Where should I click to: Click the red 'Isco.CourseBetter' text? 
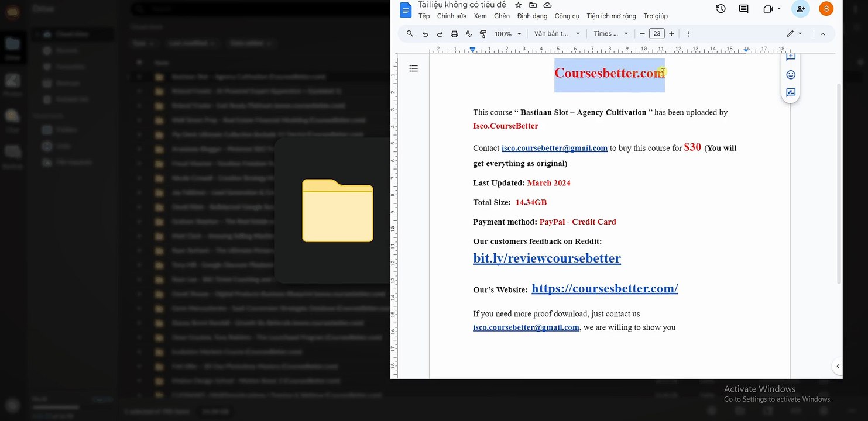tap(506, 126)
